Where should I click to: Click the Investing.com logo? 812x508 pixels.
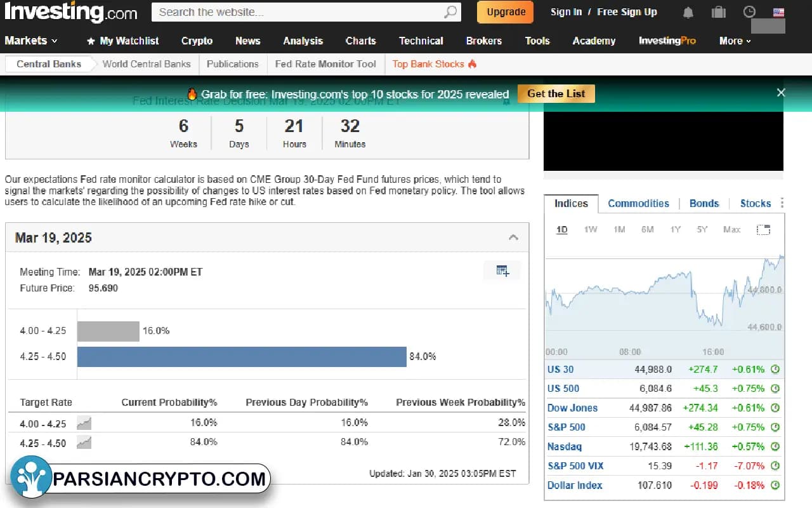coord(70,12)
